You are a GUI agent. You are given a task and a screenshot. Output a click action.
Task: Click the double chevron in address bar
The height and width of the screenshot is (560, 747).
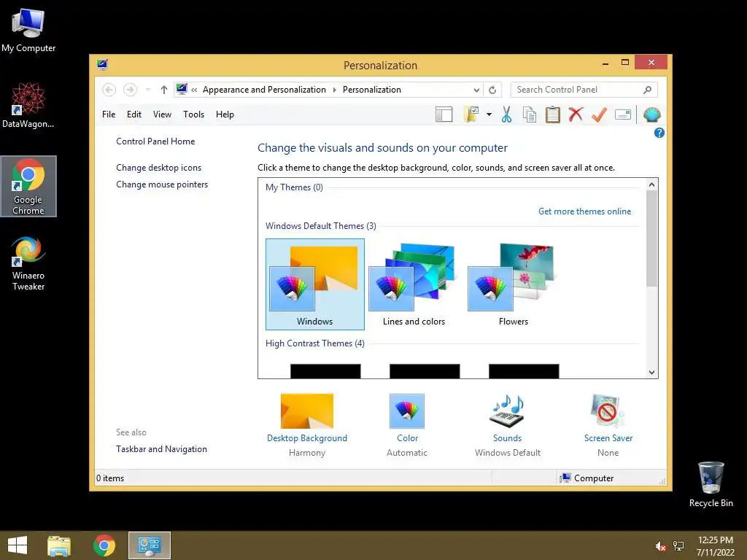194,90
